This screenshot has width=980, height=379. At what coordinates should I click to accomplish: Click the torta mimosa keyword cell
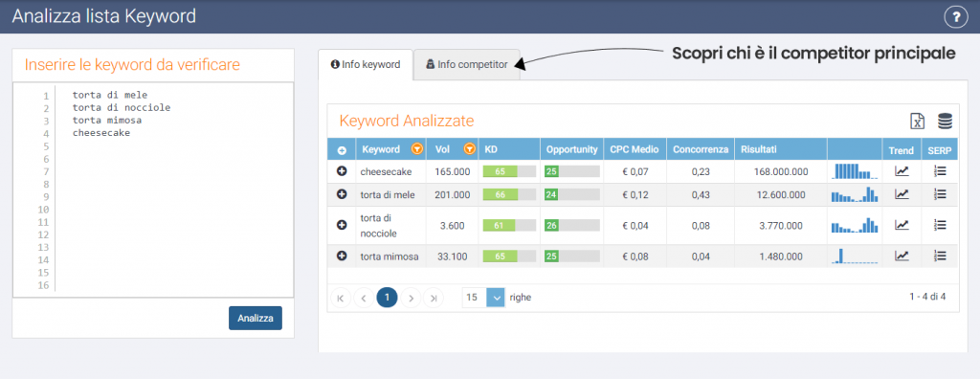click(390, 256)
